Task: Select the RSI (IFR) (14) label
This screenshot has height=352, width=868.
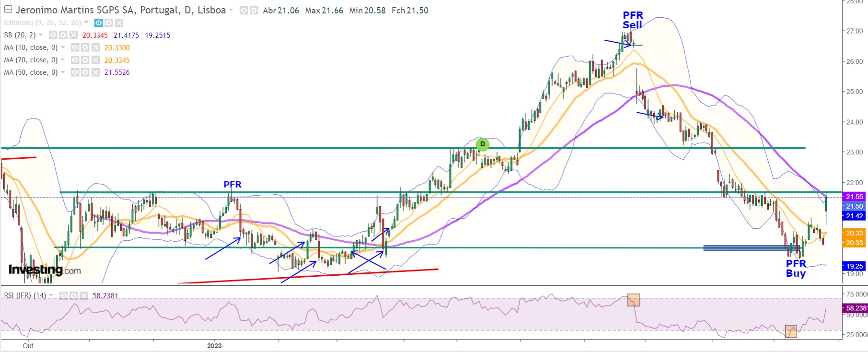Action: [x=25, y=295]
